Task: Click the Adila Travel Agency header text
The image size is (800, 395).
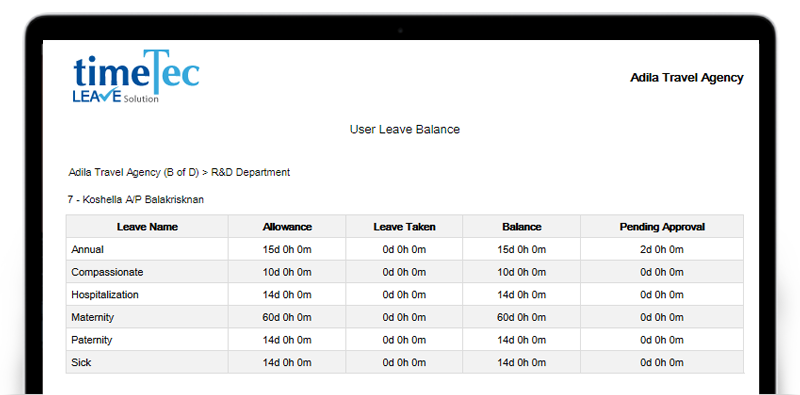Action: 686,78
